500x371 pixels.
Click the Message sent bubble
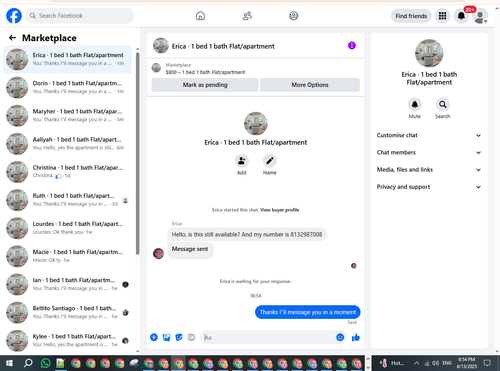point(190,249)
